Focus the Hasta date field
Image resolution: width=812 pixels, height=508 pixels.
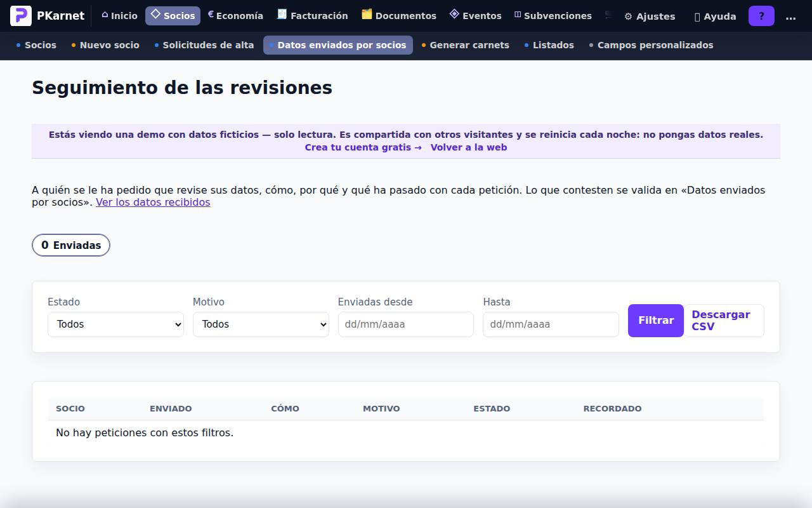551,324
